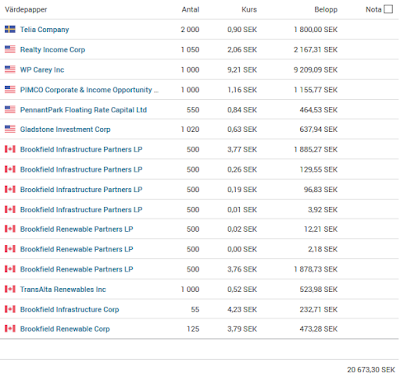Click Canadian flag in the 1 878,73 SEK row
This screenshot has height=377, width=400.
(10, 269)
